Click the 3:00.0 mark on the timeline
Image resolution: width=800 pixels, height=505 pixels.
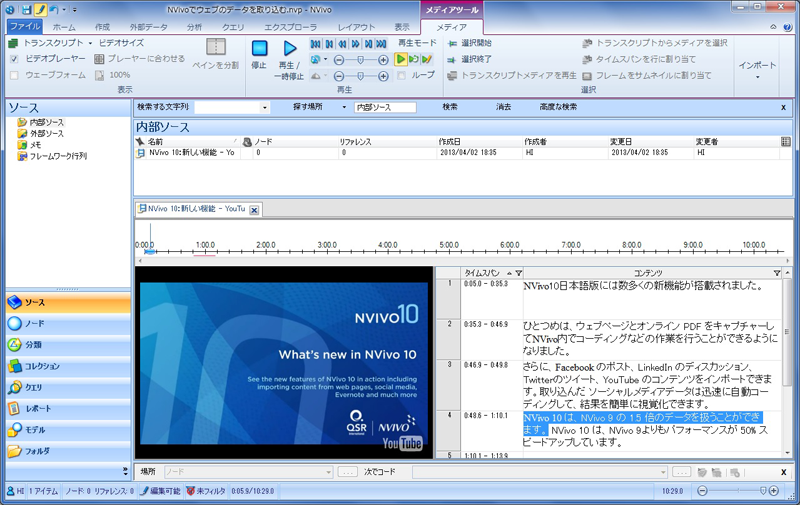327,245
